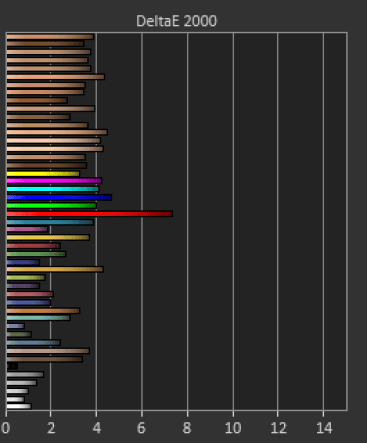The height and width of the screenshot is (443, 367).
Task: Click the axis label 10
Action: [233, 428]
